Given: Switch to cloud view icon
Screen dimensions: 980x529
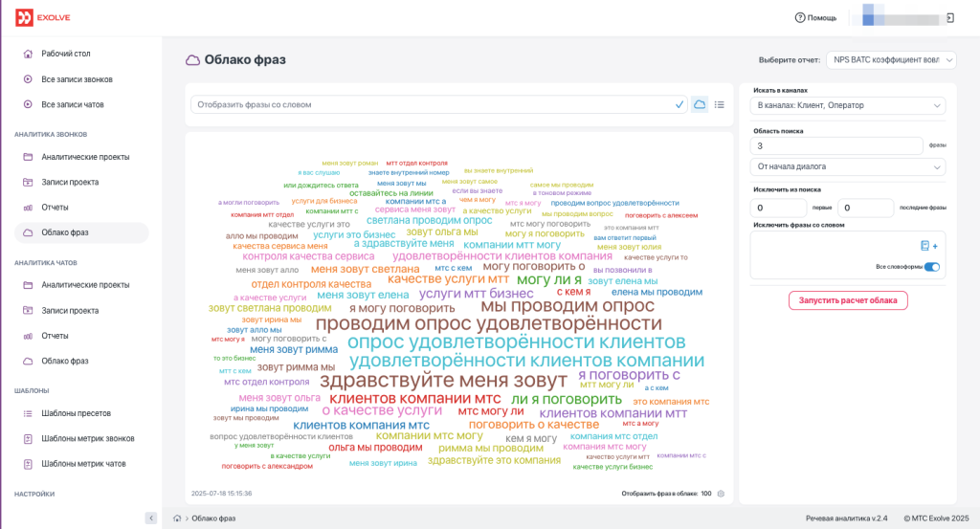Looking at the screenshot, I should [x=700, y=105].
